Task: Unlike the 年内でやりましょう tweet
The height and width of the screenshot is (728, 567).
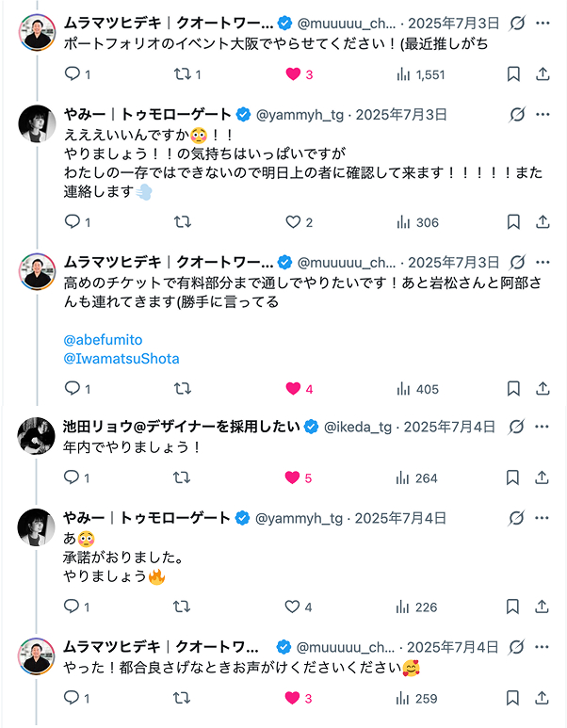Action: click(294, 477)
